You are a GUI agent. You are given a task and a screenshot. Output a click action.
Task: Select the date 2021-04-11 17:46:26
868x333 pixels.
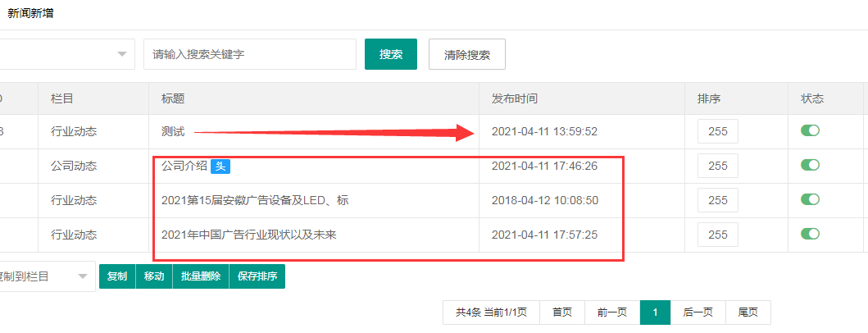(545, 166)
